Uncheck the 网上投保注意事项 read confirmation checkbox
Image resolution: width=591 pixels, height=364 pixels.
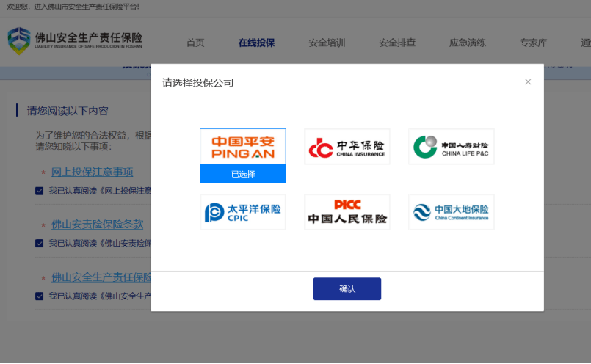tap(39, 191)
